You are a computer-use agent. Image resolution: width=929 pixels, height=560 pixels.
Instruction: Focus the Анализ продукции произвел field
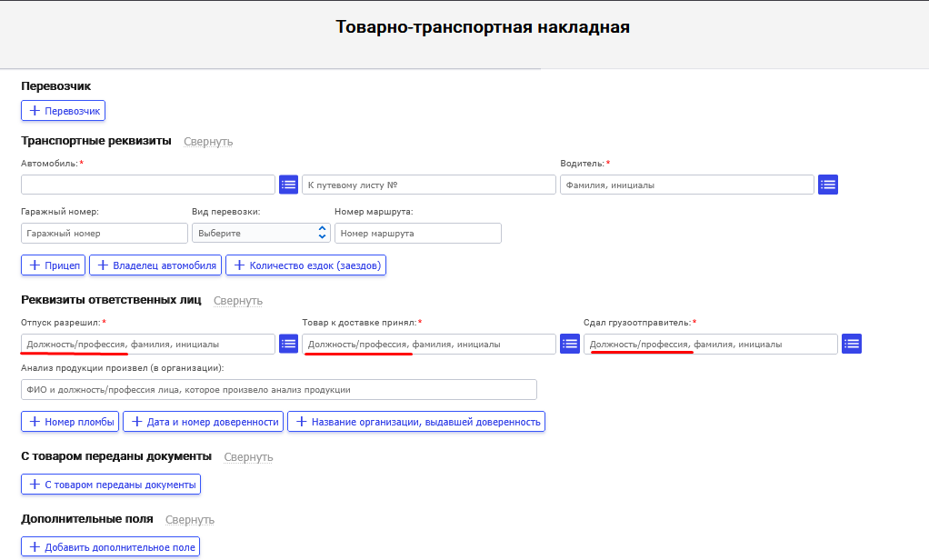coord(278,389)
